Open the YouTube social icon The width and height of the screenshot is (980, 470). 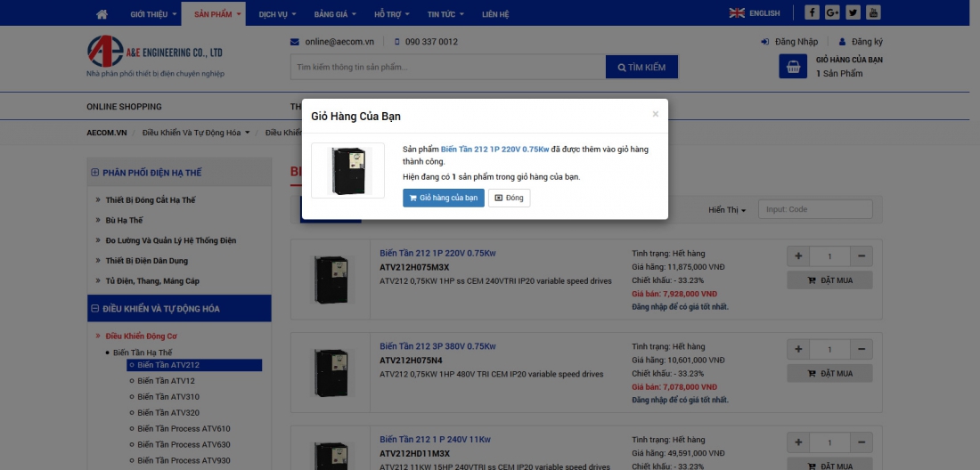coord(874,12)
